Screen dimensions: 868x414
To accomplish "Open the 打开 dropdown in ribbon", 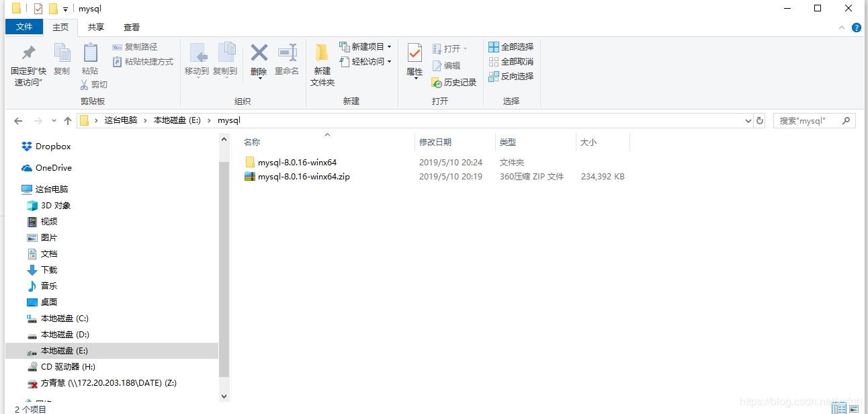I will [449, 48].
